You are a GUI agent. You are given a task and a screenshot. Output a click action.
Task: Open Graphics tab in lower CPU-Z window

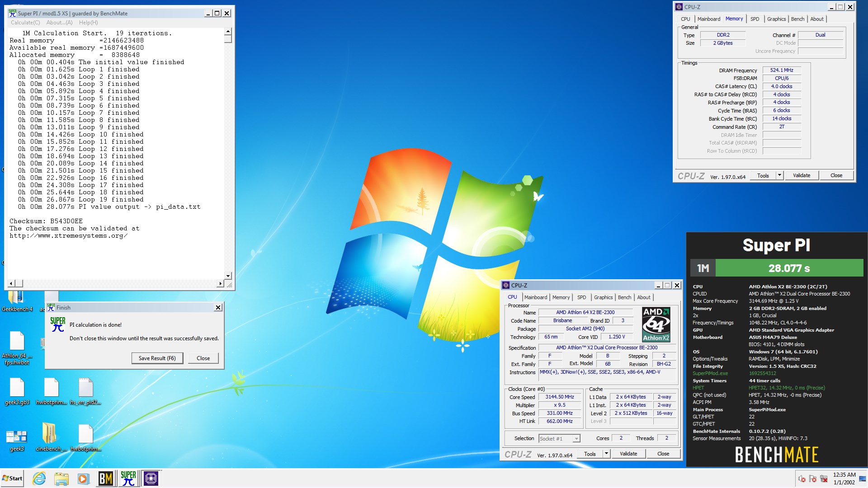point(603,297)
